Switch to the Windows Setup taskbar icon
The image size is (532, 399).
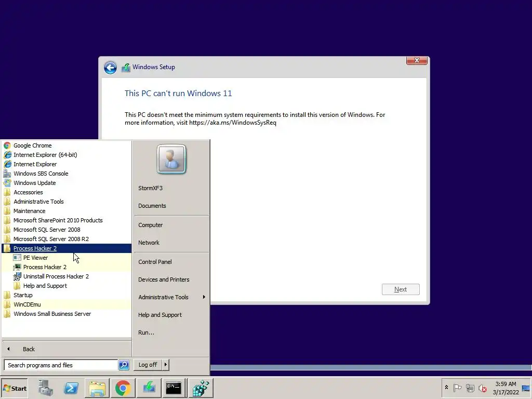click(149, 388)
